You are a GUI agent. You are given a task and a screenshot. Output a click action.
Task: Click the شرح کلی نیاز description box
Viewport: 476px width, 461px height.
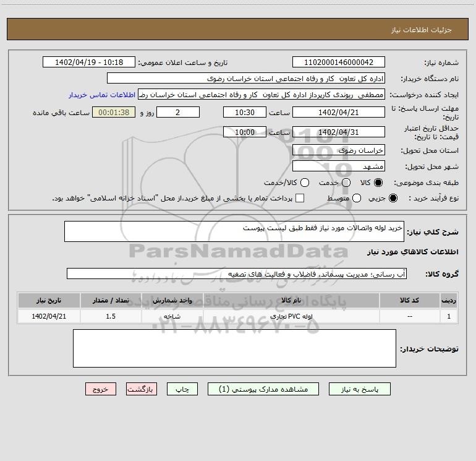coord(234,231)
